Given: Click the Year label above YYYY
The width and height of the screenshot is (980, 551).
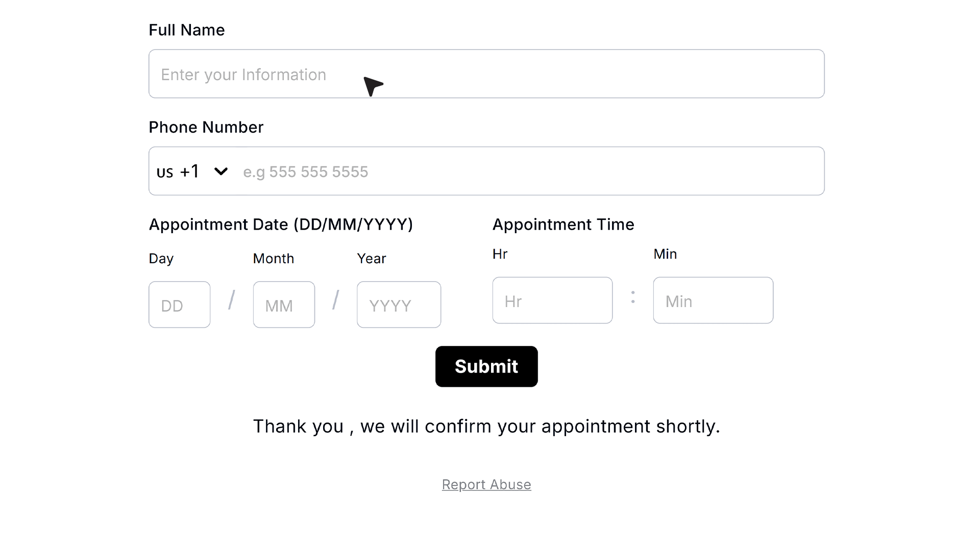Looking at the screenshot, I should point(372,259).
